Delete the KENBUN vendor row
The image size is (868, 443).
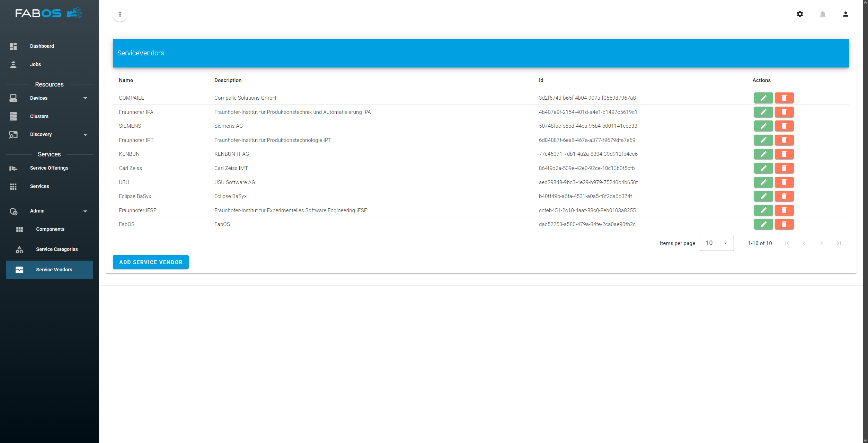(785, 154)
